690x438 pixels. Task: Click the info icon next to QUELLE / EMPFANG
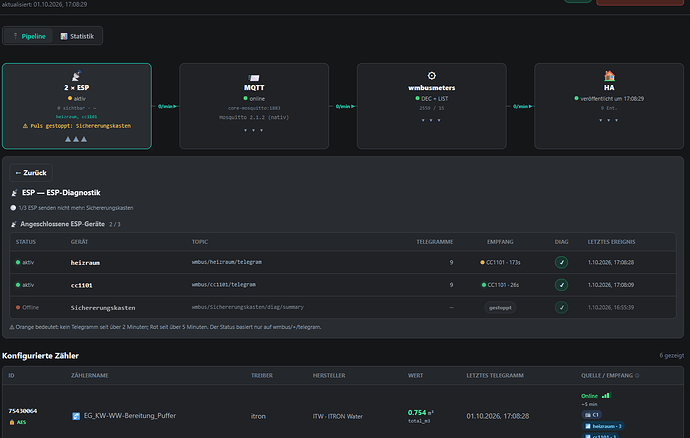[637, 375]
